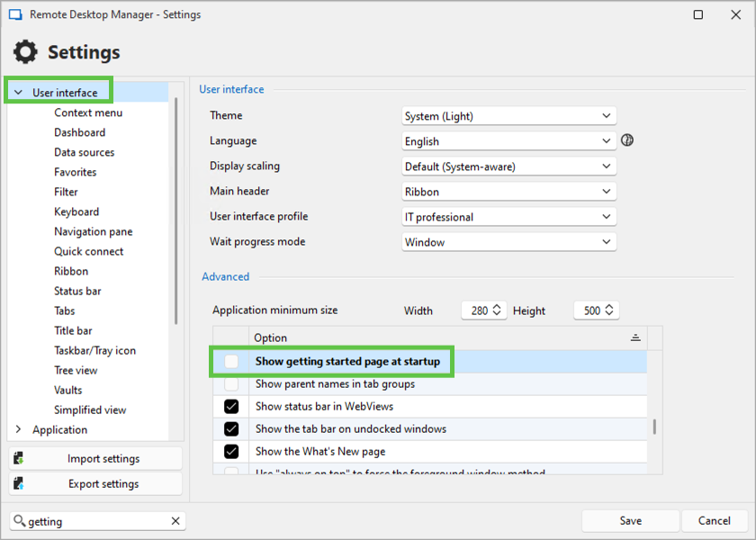Image resolution: width=756 pixels, height=540 pixels.
Task: Adjust the Height stepper arrows
Action: click(609, 310)
